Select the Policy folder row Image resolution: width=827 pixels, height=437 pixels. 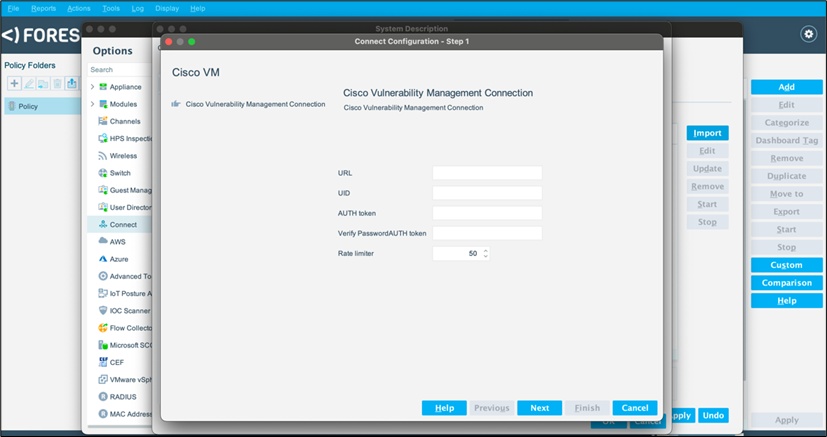tap(43, 106)
